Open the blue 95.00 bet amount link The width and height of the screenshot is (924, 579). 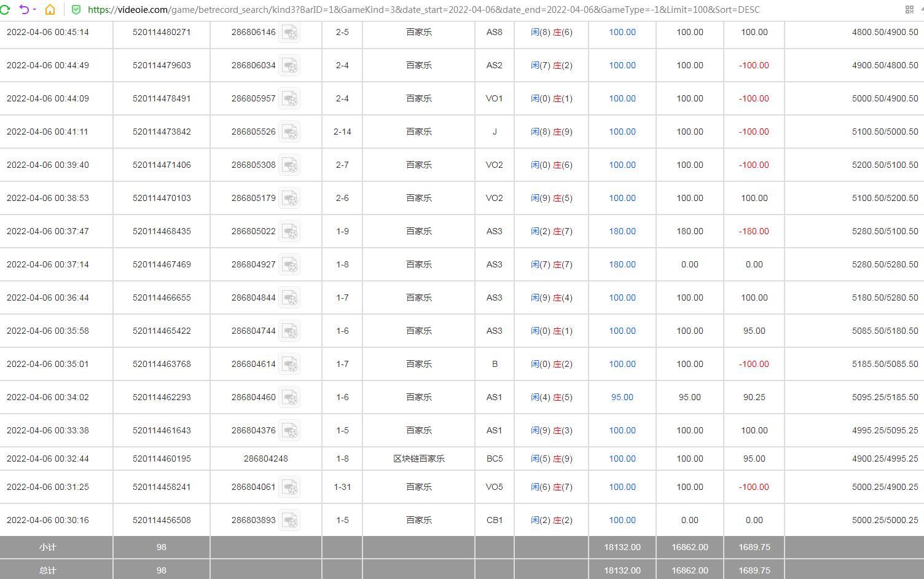[622, 397]
